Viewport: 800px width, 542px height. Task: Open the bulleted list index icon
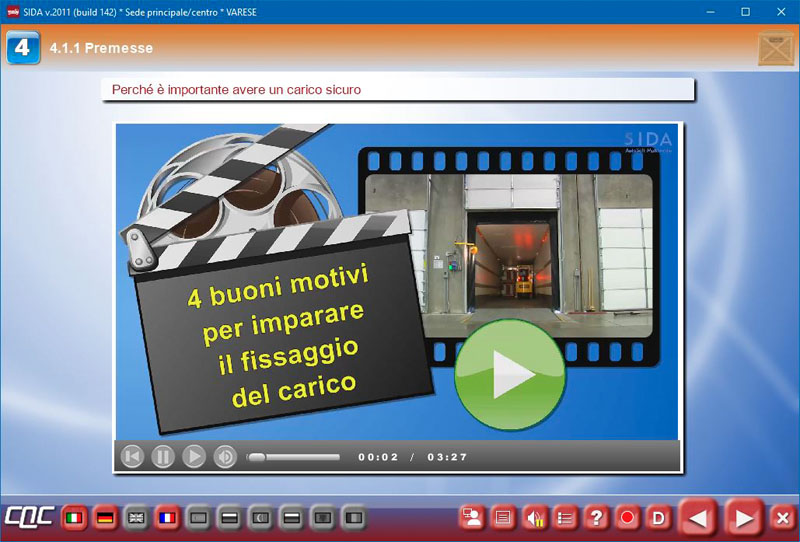click(x=566, y=518)
